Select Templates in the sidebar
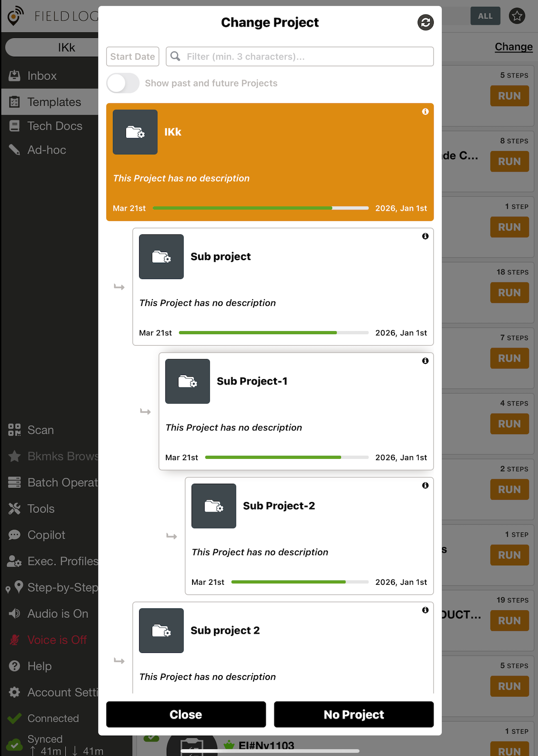The width and height of the screenshot is (538, 756). click(49, 102)
